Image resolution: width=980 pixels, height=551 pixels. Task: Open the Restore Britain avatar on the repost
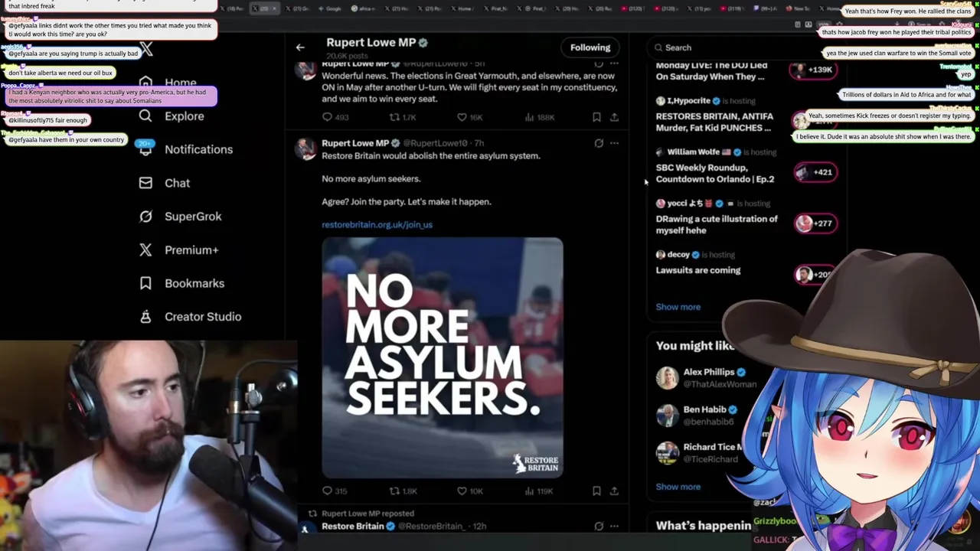pos(305,528)
